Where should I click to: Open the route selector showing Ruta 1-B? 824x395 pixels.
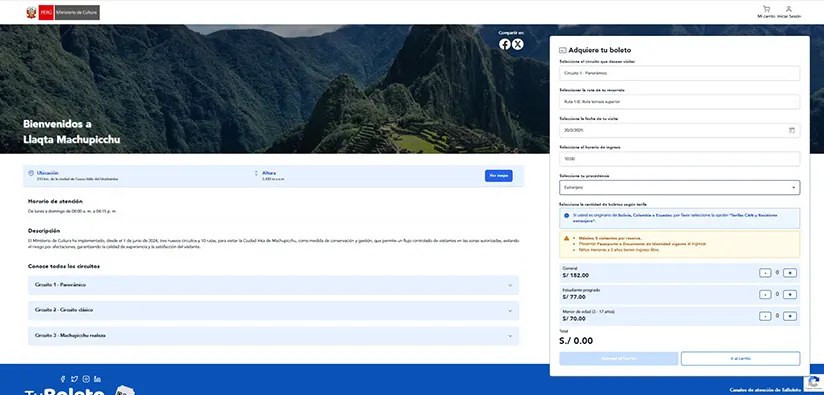pos(679,101)
